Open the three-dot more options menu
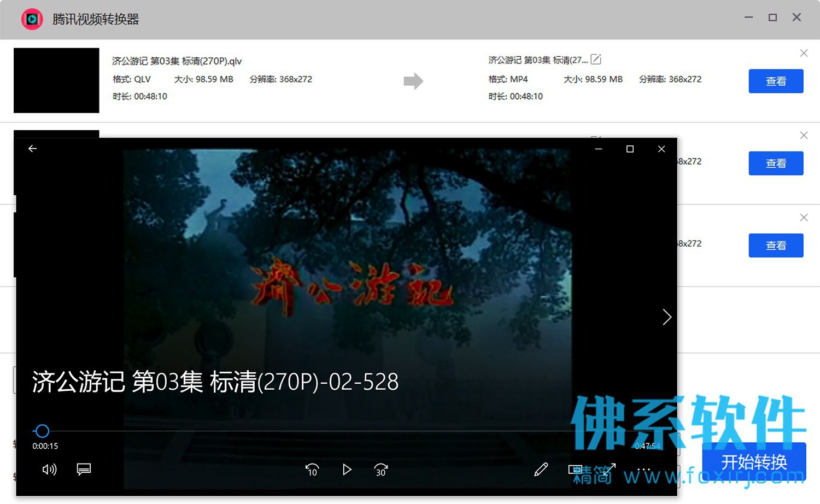Image resolution: width=820 pixels, height=504 pixels. point(644,470)
